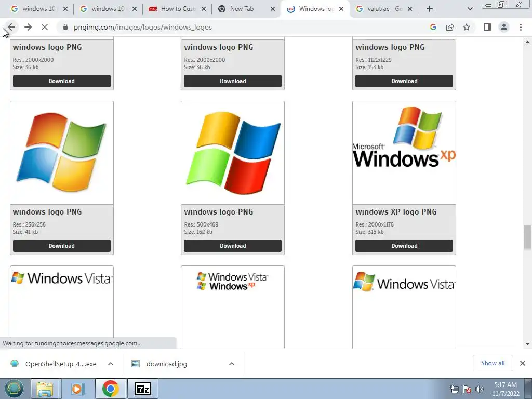Close the downloads bar
The image size is (532, 399).
(x=523, y=363)
